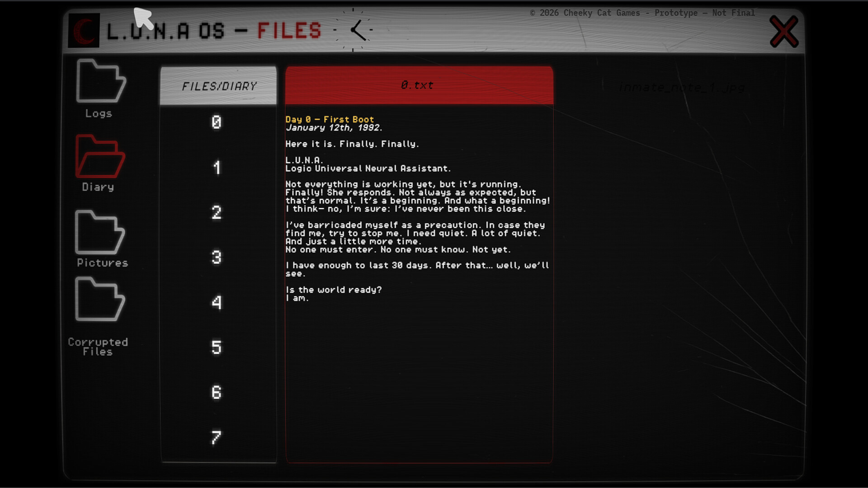Screen dimensions: 868x488
Task: Select diary entry 2
Action: pos(217,212)
